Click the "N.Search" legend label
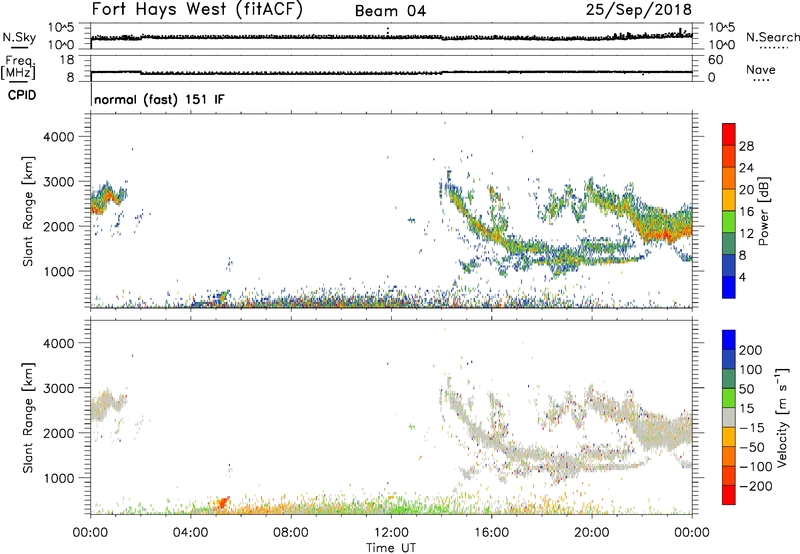800x554 pixels. coord(772,37)
